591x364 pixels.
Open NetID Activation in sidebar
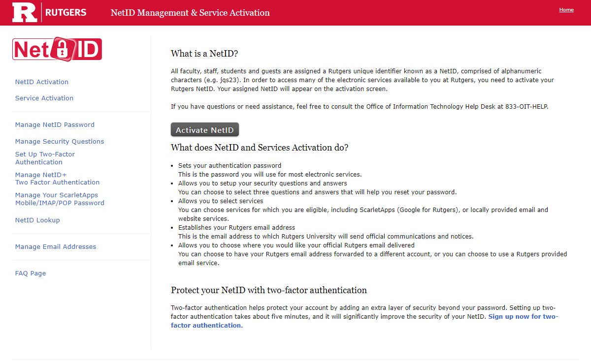click(42, 82)
